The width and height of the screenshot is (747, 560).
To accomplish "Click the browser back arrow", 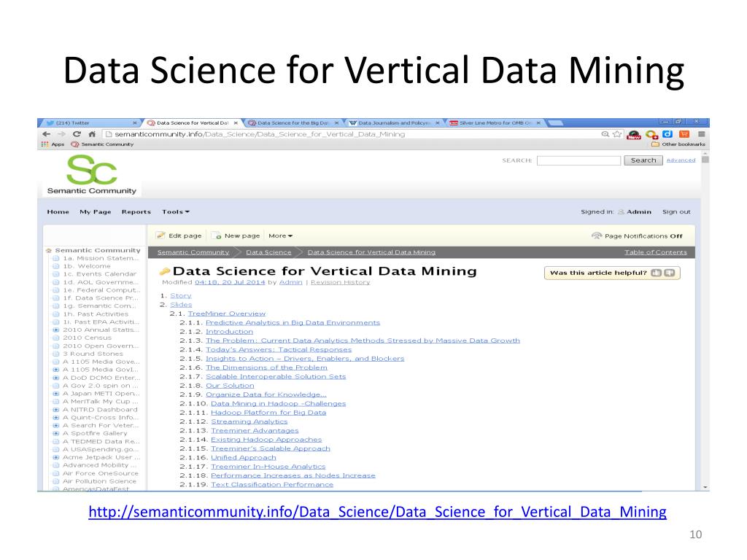I will pyautogui.click(x=46, y=134).
